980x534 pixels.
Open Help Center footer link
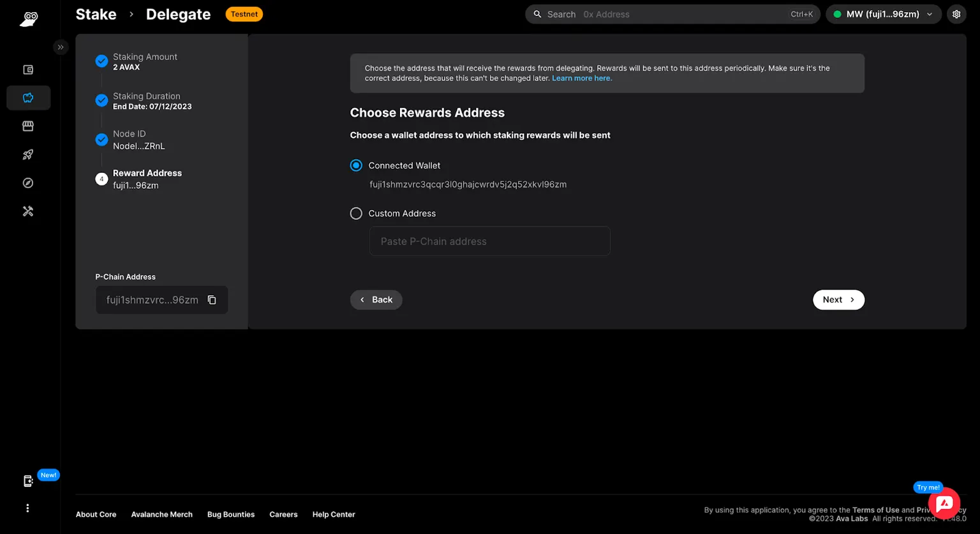point(334,514)
